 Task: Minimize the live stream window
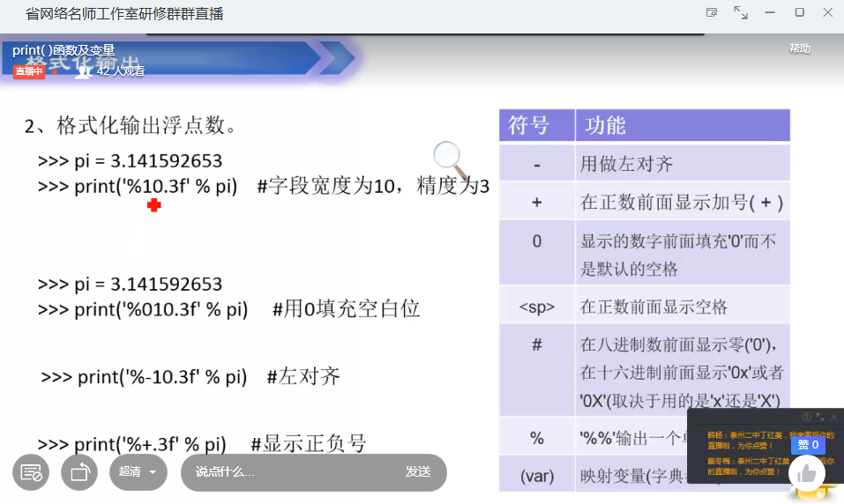pos(770,12)
